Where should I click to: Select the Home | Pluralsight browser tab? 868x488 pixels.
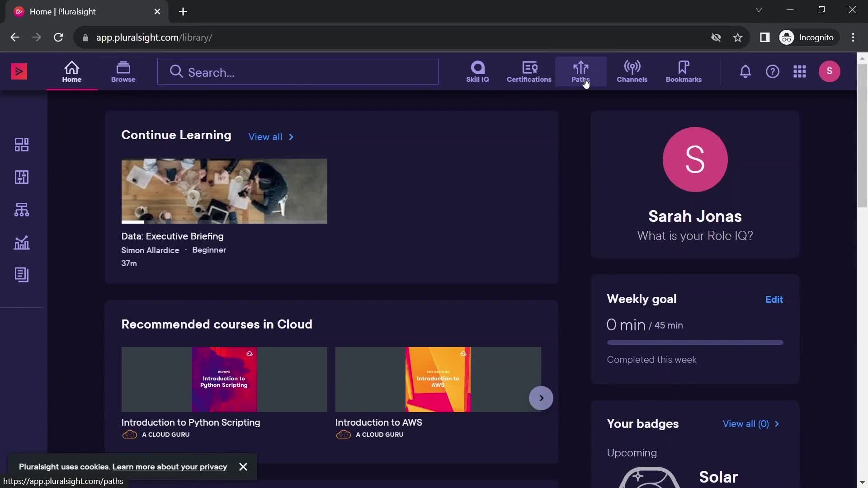point(87,12)
